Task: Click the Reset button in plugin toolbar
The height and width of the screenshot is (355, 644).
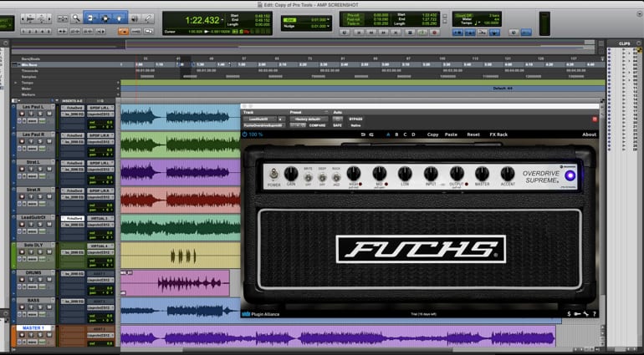Action: pos(473,134)
